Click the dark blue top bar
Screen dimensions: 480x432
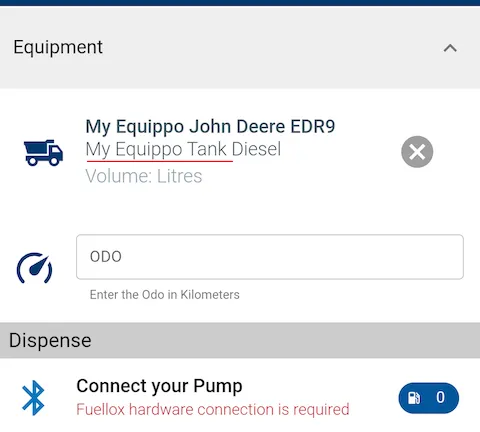tap(240, 3)
